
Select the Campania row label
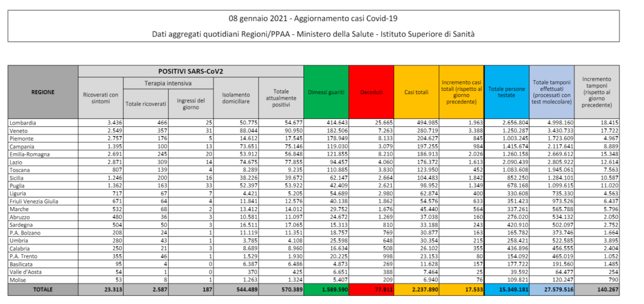pos(21,146)
